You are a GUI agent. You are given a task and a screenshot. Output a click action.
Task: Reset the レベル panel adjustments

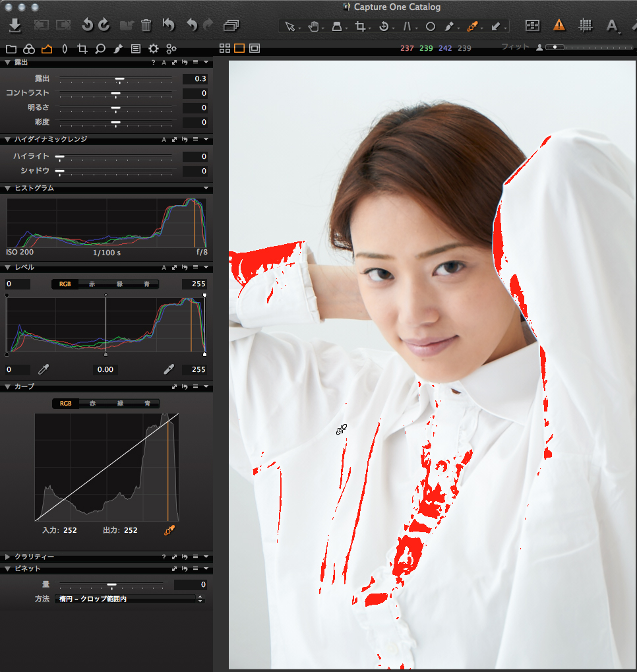pyautogui.click(x=185, y=268)
